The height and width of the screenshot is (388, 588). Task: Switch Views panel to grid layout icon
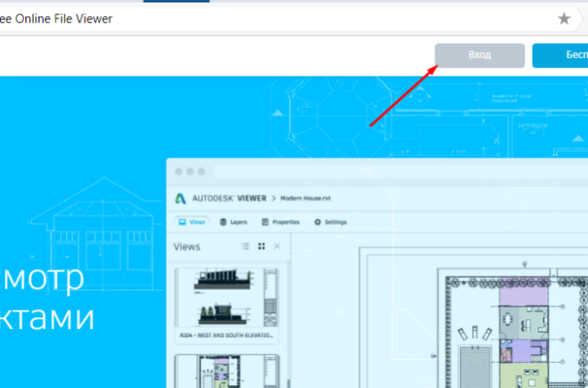pos(262,246)
